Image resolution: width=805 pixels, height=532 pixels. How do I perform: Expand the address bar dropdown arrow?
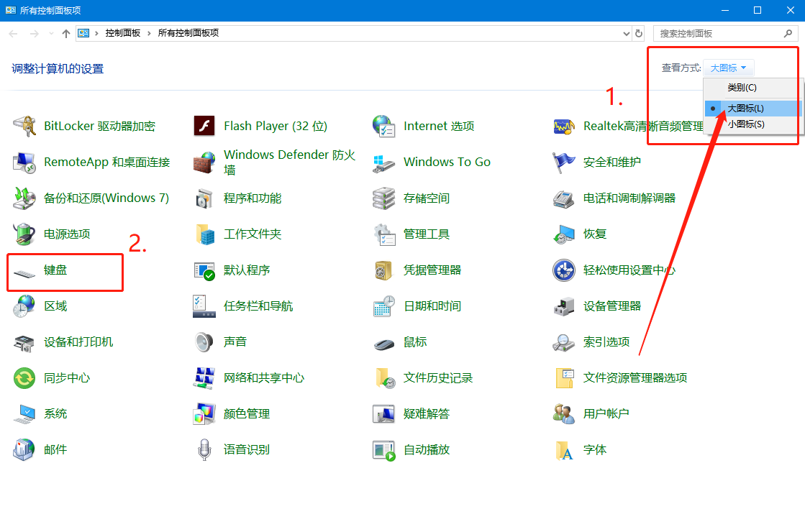point(625,33)
